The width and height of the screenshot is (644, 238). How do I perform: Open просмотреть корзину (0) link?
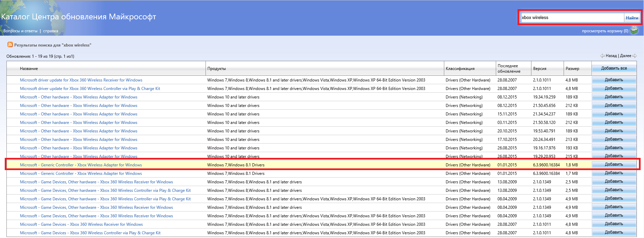pyautogui.click(x=605, y=31)
